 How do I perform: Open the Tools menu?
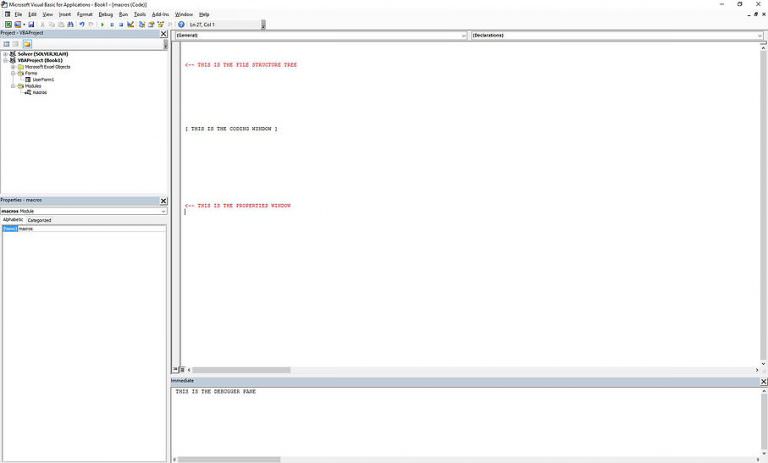point(140,14)
